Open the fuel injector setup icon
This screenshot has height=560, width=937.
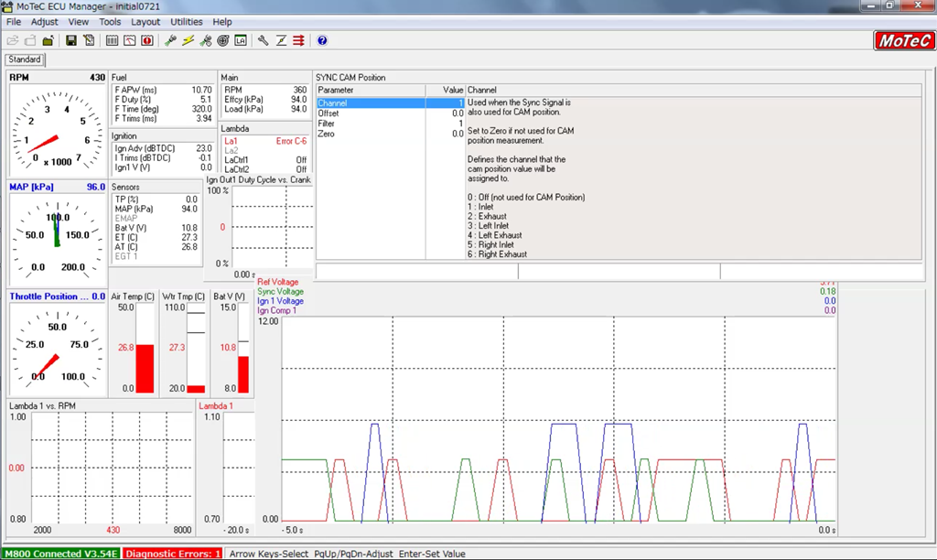point(171,40)
